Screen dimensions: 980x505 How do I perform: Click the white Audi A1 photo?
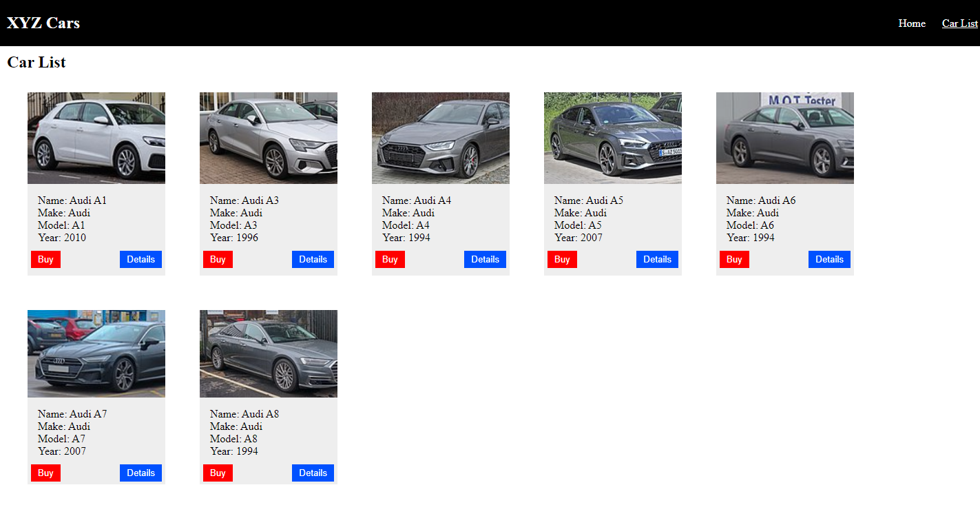pos(96,138)
